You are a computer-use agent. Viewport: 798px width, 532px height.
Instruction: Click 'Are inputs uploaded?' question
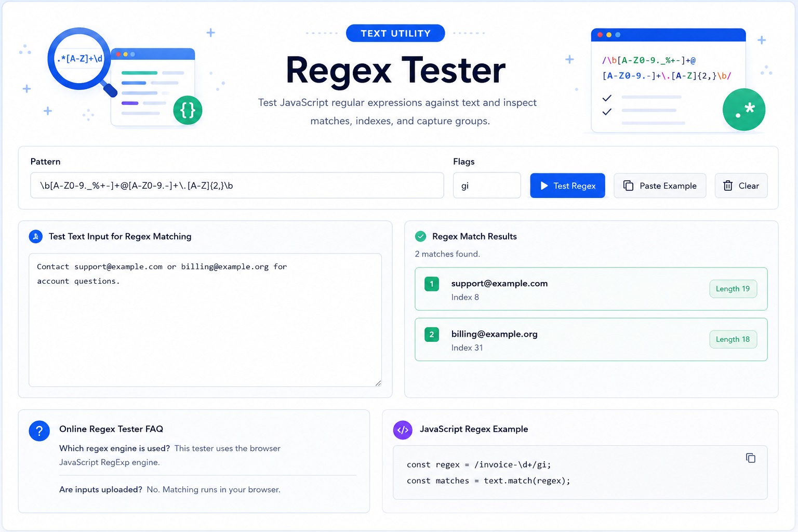(101, 489)
